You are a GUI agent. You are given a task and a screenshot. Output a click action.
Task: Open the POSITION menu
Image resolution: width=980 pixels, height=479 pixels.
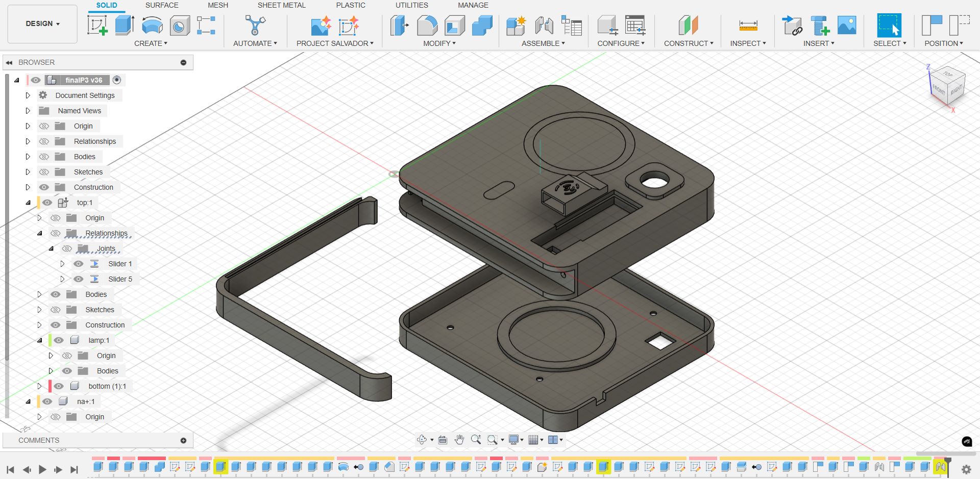[x=944, y=43]
